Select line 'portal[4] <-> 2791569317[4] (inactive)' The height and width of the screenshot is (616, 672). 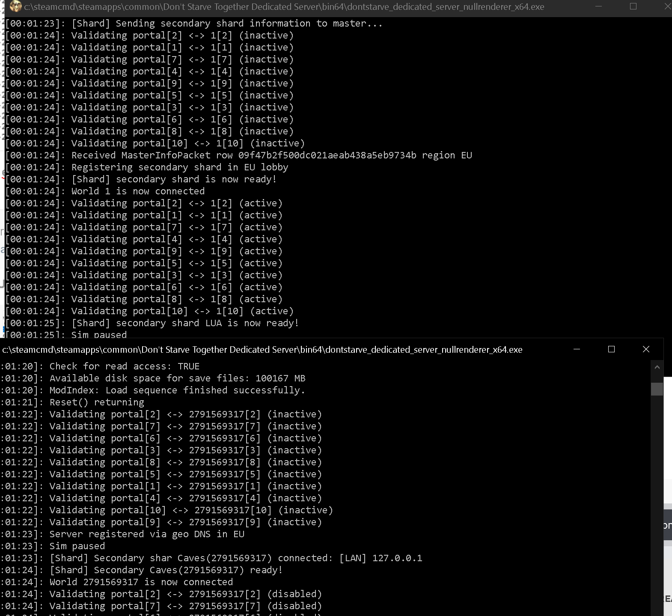click(x=161, y=498)
